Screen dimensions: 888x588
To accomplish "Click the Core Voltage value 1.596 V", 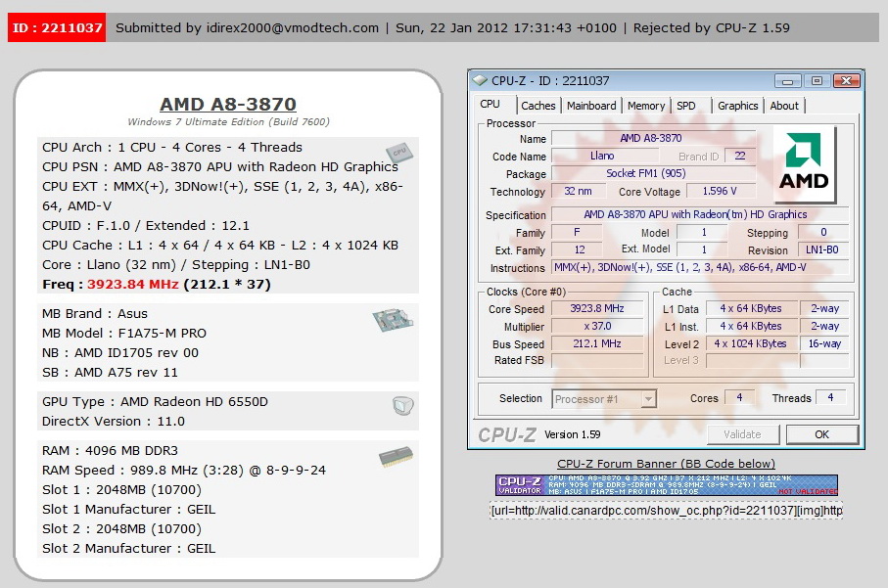I will 721,192.
